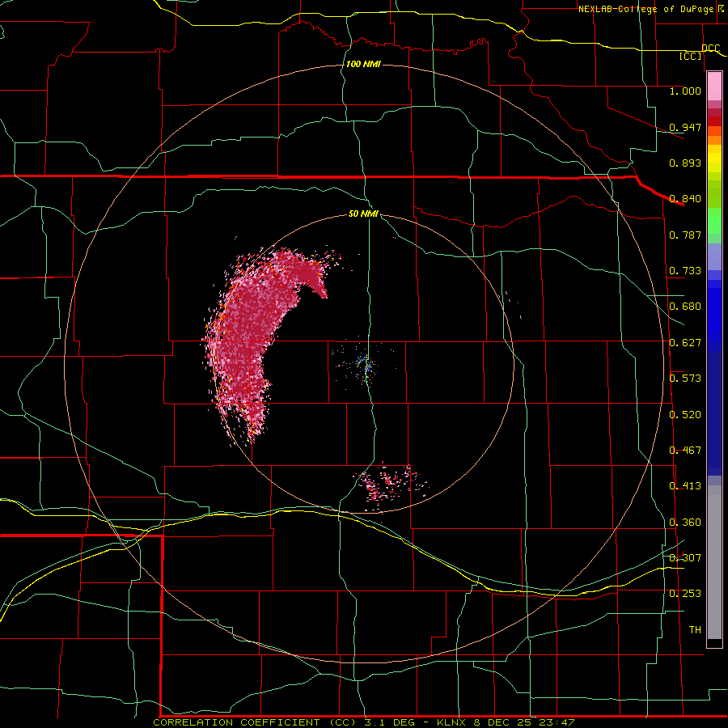Select the 1.000 value on the color scale
Viewport: 728px width, 728px height.
(x=685, y=91)
